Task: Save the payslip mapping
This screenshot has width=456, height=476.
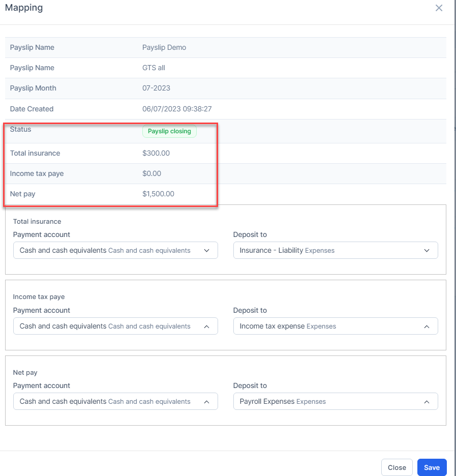Action: coord(432,467)
